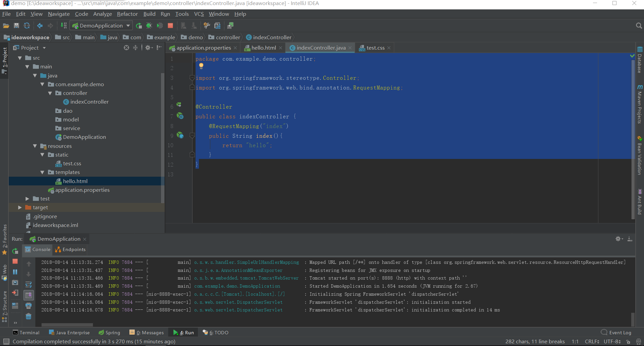Screen dimensions: 644x346
Task: Click Save All floppy disk icon
Action: click(x=16, y=25)
